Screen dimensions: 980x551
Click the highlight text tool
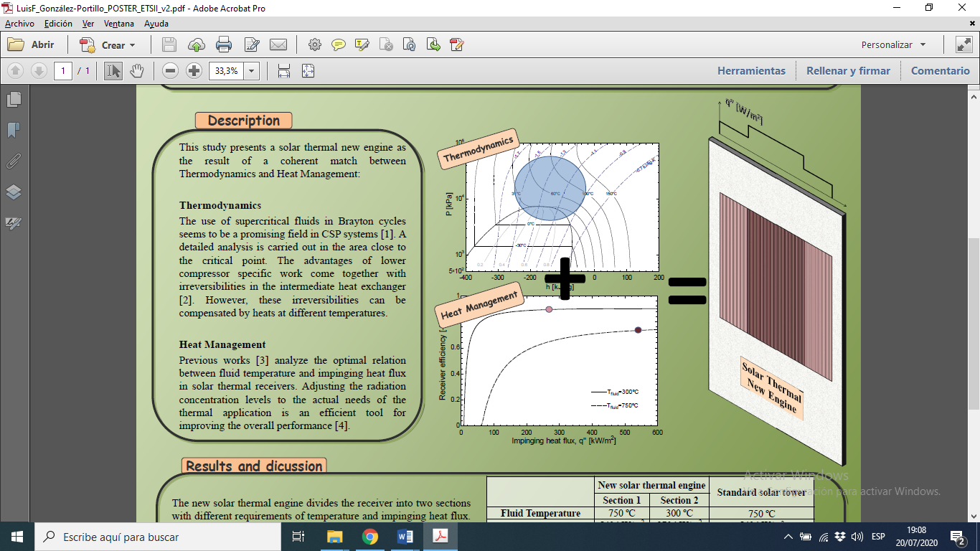click(x=362, y=44)
